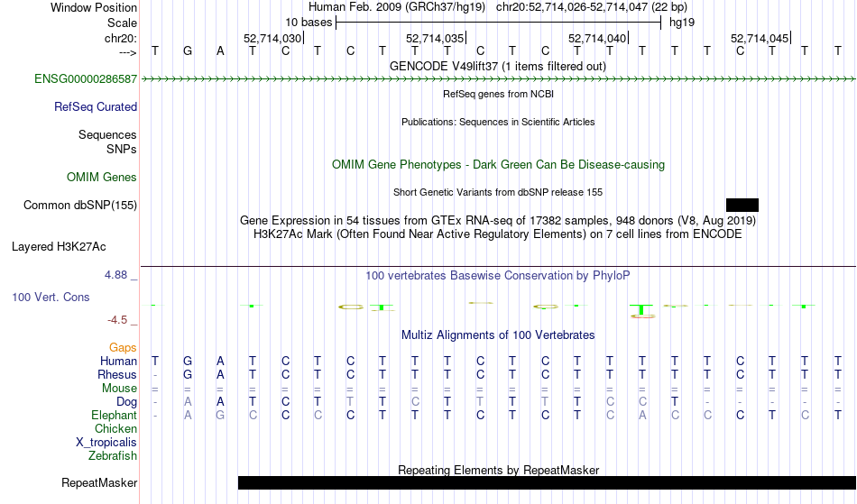Click the A base in the reference sequence
Screen dimensions: 857x504
point(220,51)
